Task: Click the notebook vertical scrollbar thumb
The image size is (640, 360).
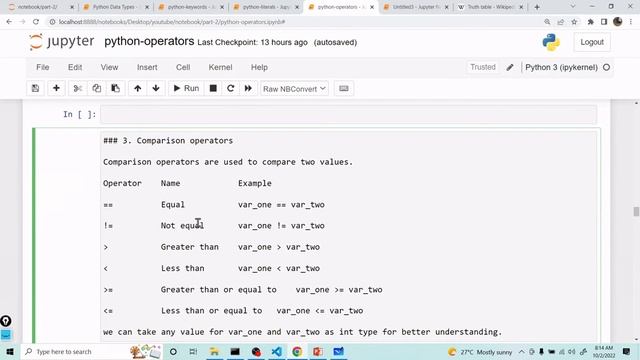Action: [636, 211]
